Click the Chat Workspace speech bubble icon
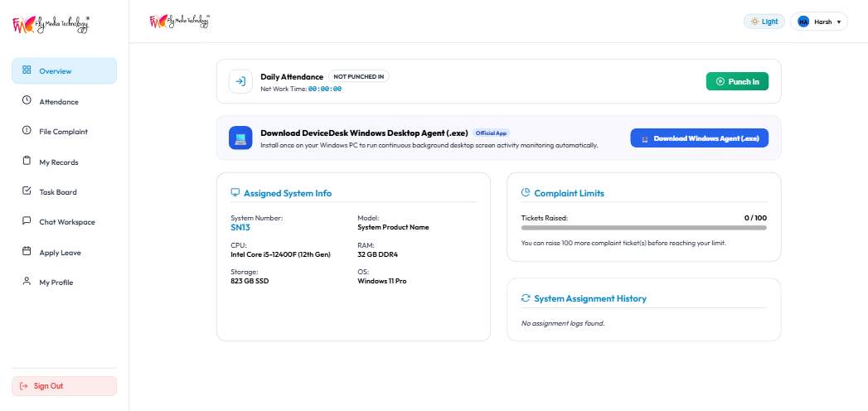868x411 pixels. point(27,220)
